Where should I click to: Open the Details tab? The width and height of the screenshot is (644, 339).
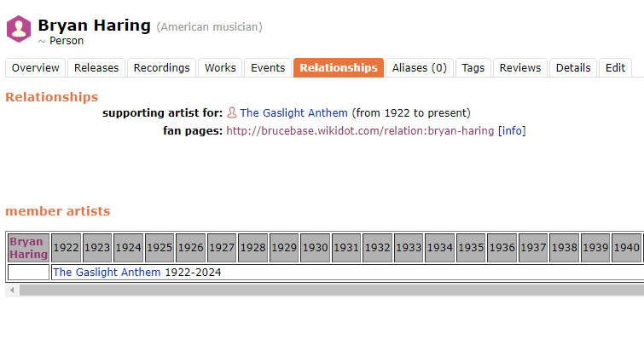click(573, 67)
